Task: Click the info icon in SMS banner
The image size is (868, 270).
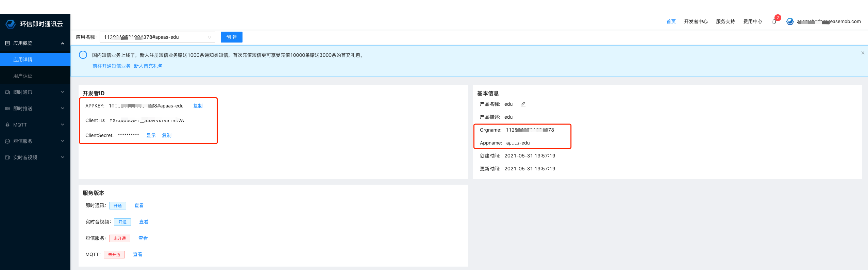Action: coord(83,55)
